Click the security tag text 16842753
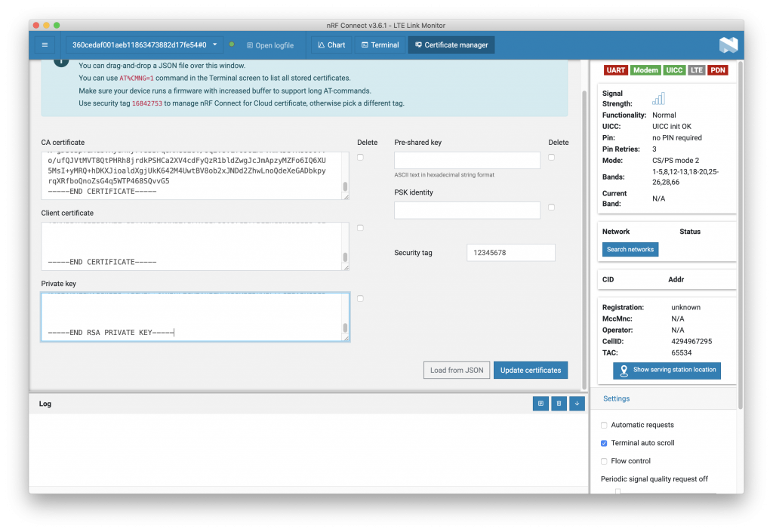773x532 pixels. pyautogui.click(x=147, y=103)
